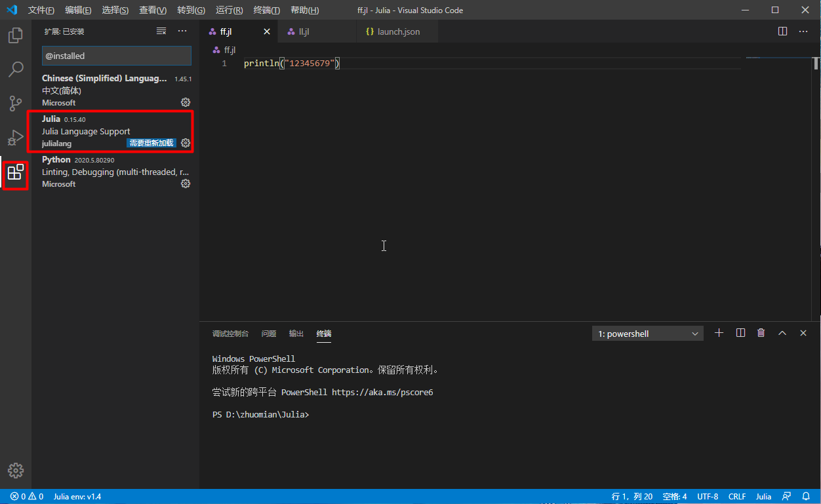This screenshot has height=504, width=821.
Task: Click the plus icon to add new terminal
Action: tap(719, 333)
